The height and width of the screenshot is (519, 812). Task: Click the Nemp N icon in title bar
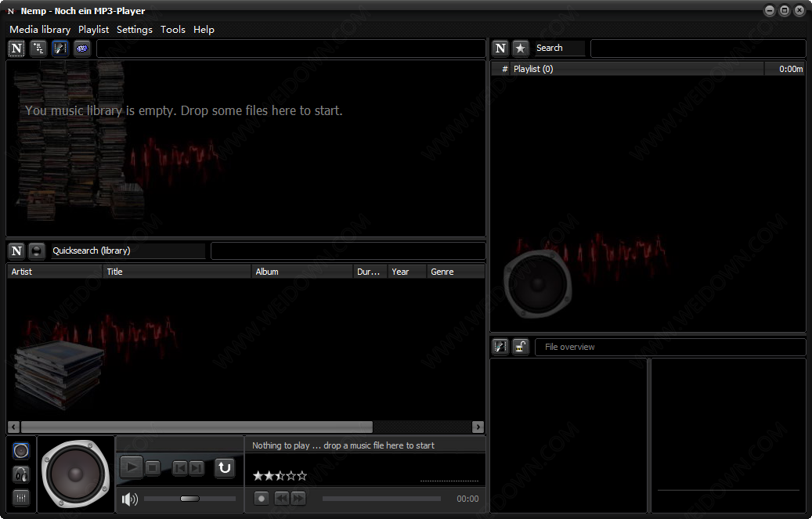coord(10,11)
